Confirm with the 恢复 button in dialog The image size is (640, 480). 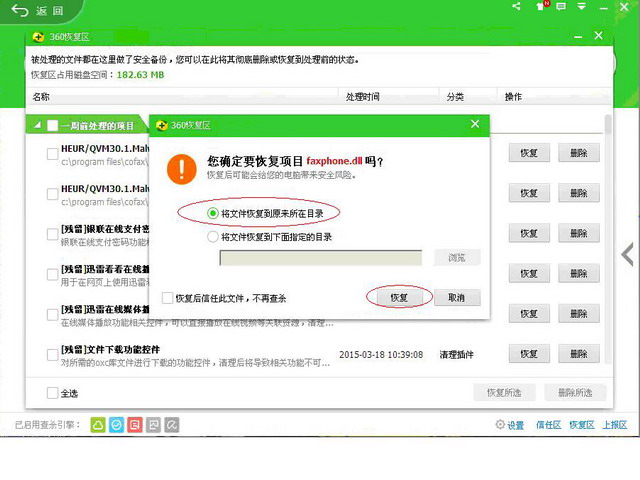[399, 298]
